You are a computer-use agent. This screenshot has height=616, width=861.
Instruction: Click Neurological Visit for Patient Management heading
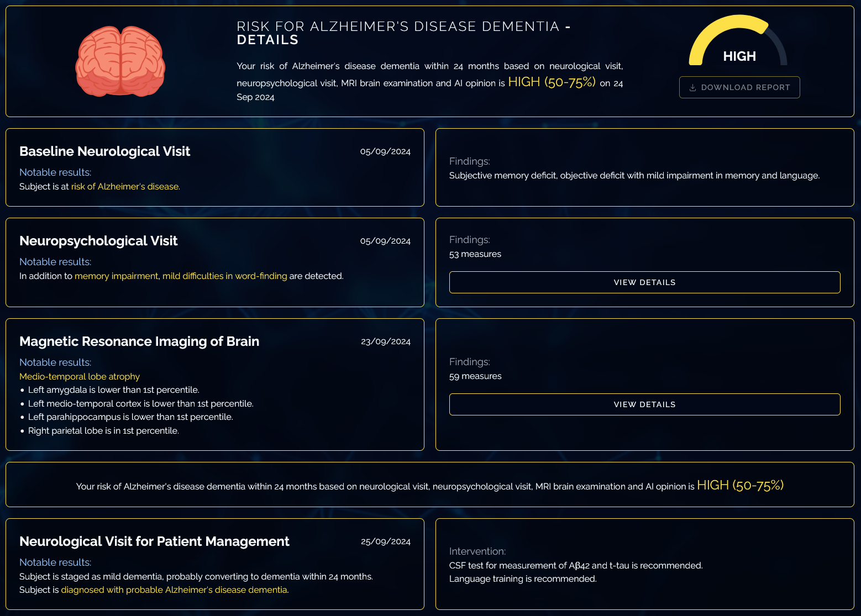pyautogui.click(x=154, y=541)
